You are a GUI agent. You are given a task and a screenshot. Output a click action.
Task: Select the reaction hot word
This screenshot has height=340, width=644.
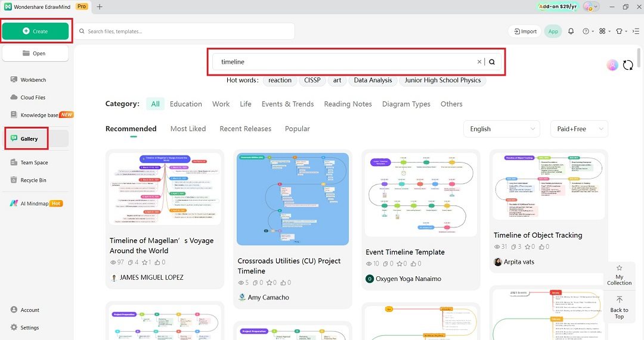click(280, 80)
